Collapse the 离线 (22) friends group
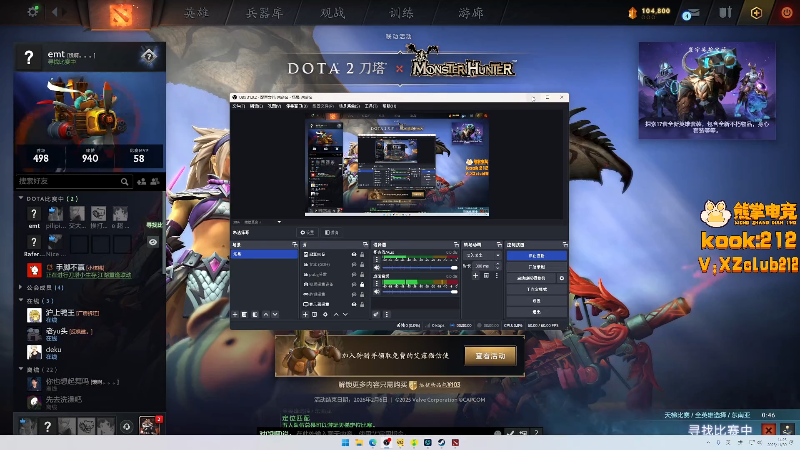 pyautogui.click(x=21, y=369)
